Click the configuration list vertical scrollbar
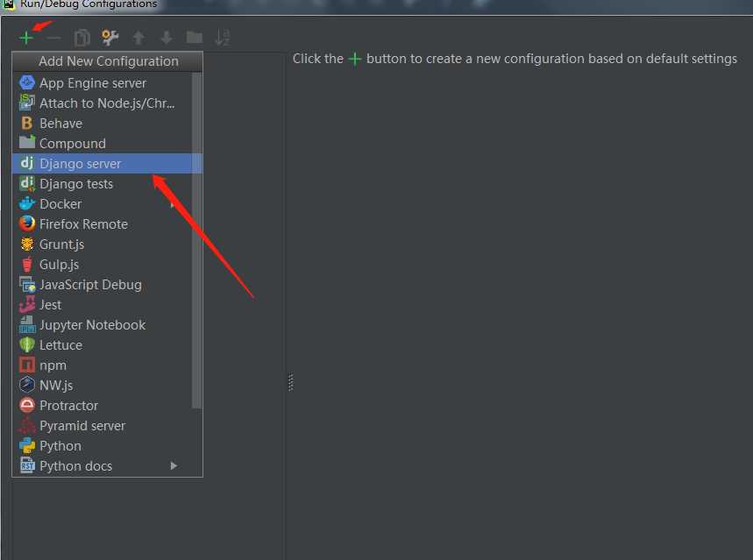 (x=197, y=240)
